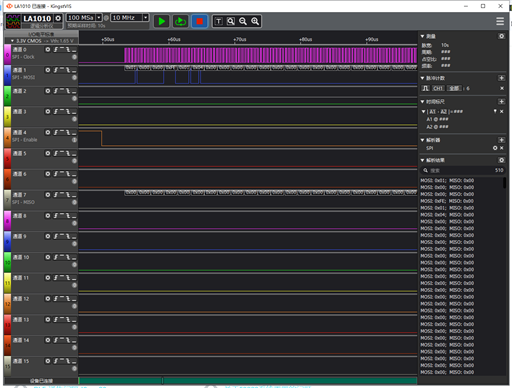Screen dimensions: 512x388
Task: Delete the A1 - A2 time marker pair
Action: pos(502,111)
